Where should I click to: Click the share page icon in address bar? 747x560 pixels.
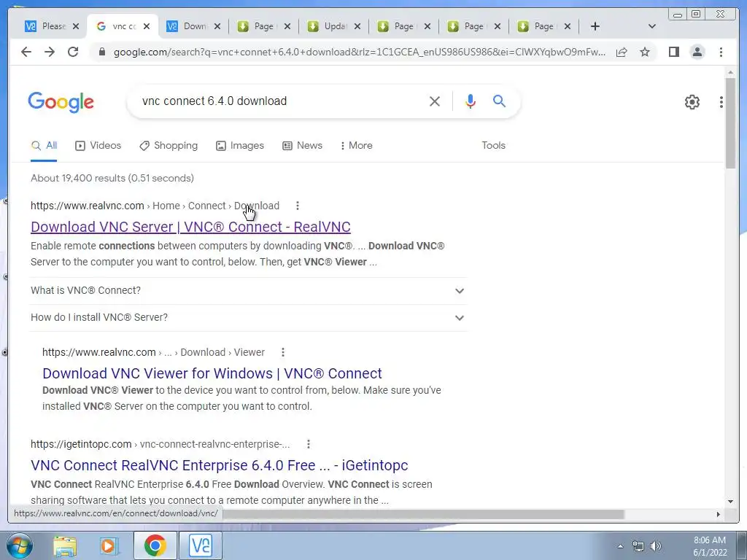(622, 52)
